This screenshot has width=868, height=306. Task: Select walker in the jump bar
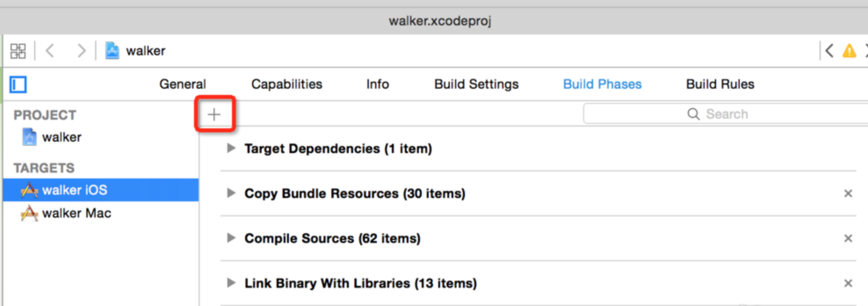click(145, 51)
